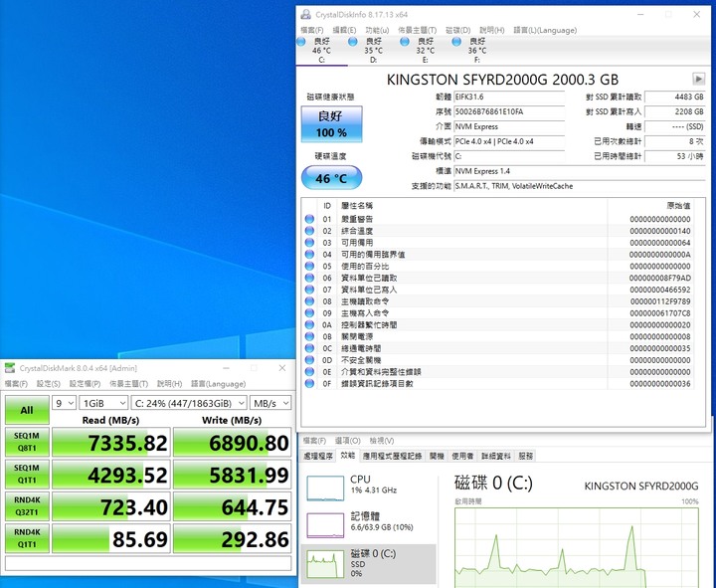Click the CrystalDiskMark title bar app icon

pyautogui.click(x=10, y=368)
